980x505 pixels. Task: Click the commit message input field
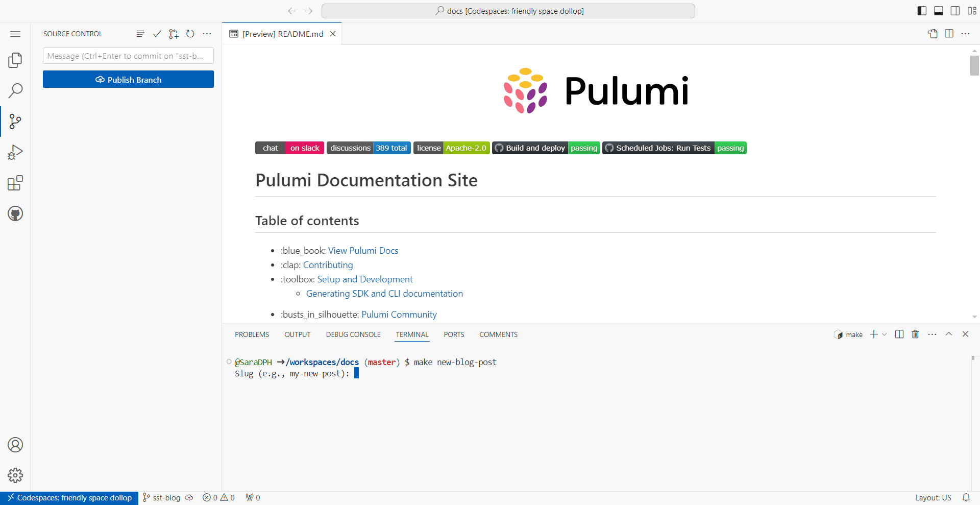click(x=128, y=56)
